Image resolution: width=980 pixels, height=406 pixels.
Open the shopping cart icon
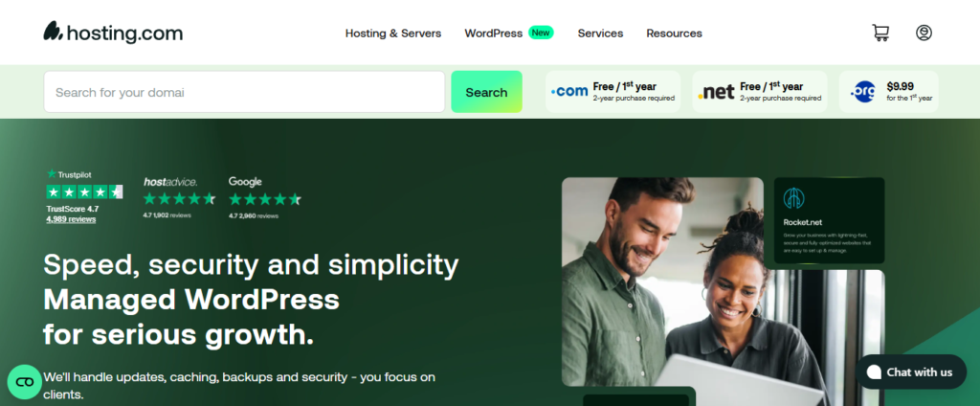pyautogui.click(x=880, y=33)
